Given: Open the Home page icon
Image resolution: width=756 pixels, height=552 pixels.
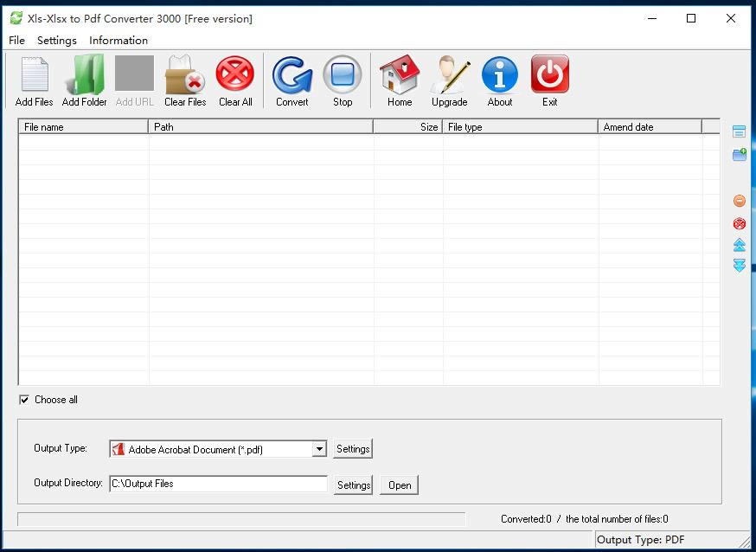Looking at the screenshot, I should 400,74.
